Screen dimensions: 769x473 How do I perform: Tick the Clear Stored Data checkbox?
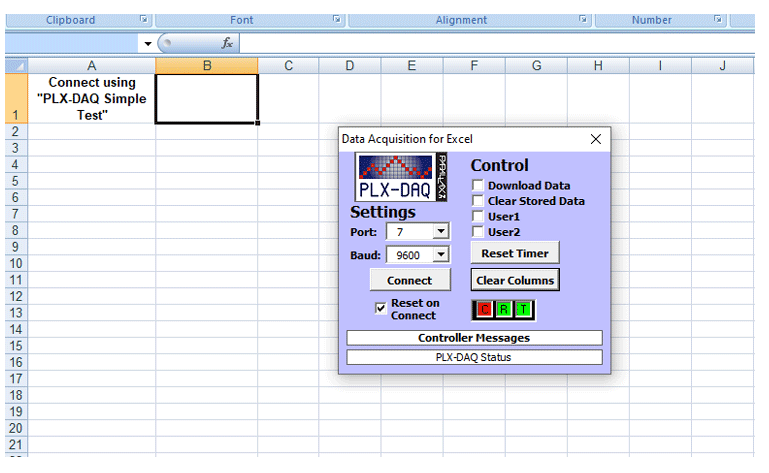[x=478, y=201]
